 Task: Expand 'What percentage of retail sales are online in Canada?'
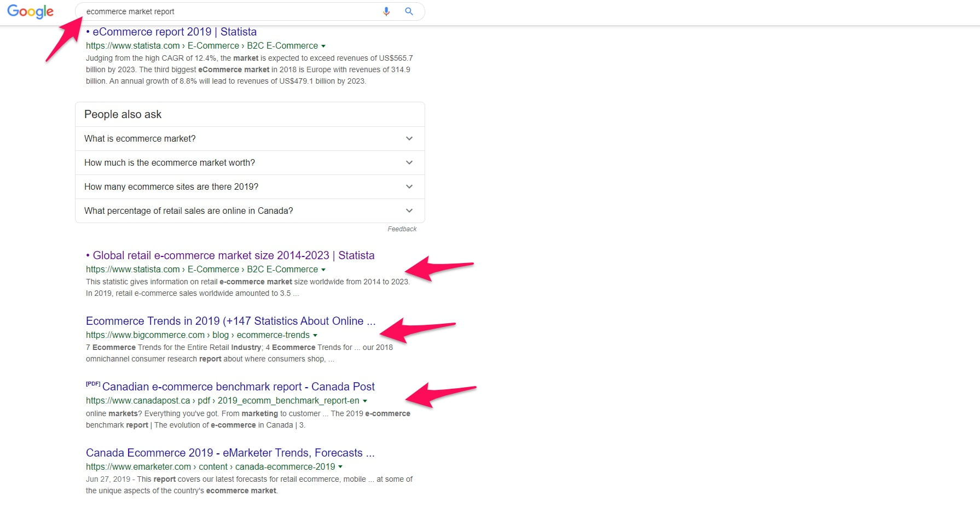[x=250, y=211]
